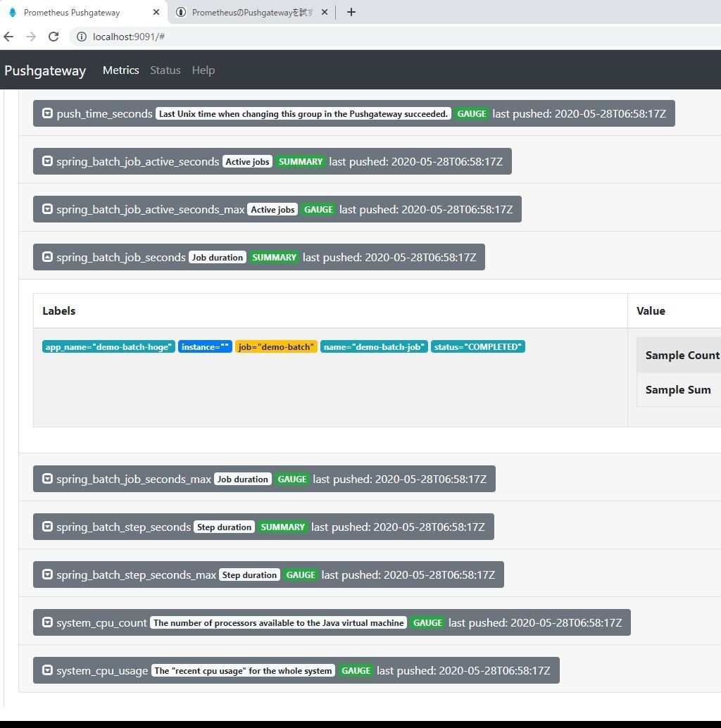Click the job="demo-batch" label badge
The height and width of the screenshot is (728, 721).
(276, 347)
